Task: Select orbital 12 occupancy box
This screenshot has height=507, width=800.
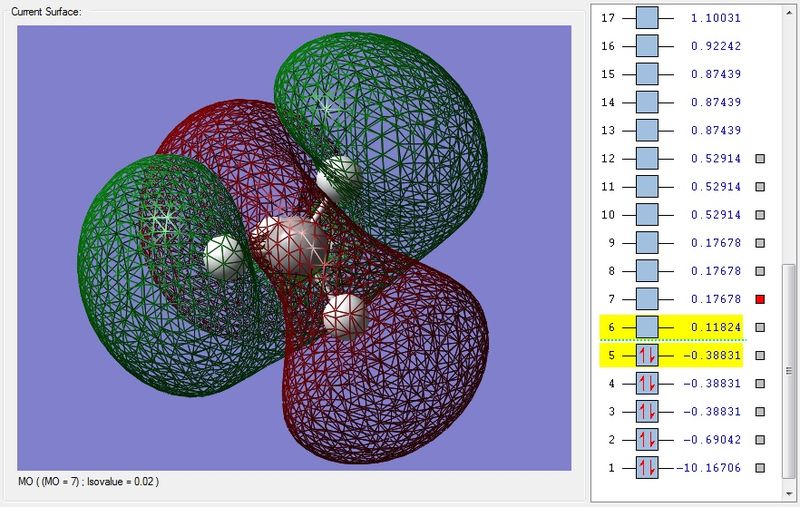Action: 647,159
